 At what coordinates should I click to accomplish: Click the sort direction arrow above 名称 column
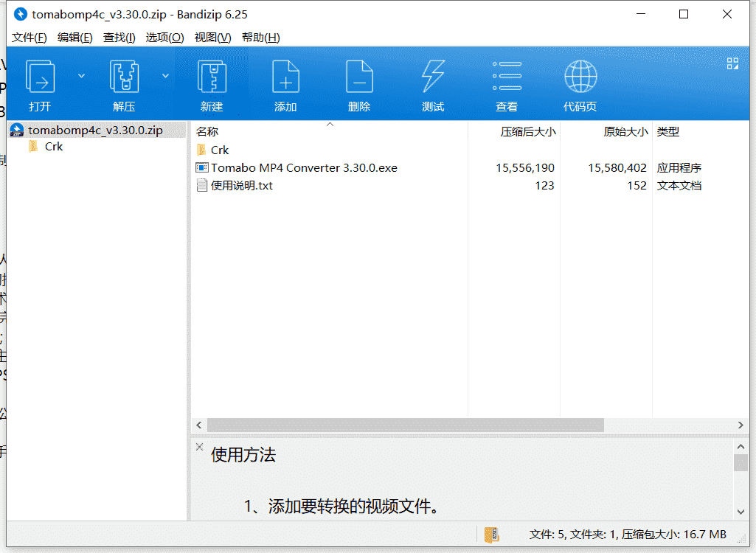coord(330,125)
